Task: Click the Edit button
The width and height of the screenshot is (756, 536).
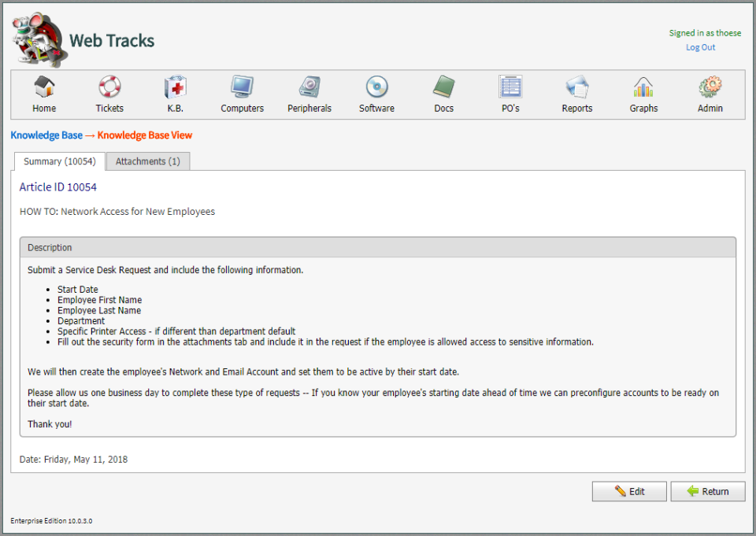Action: click(x=629, y=490)
